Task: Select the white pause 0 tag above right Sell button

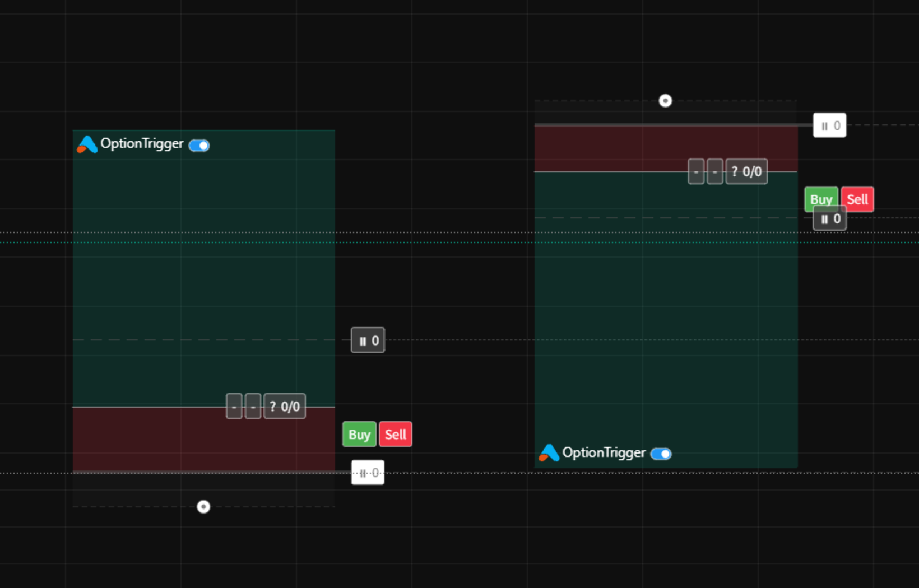Action: pos(830,125)
